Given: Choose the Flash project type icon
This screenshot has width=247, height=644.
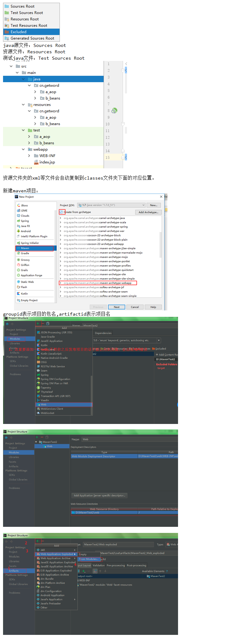Looking at the screenshot, I should point(19,287).
